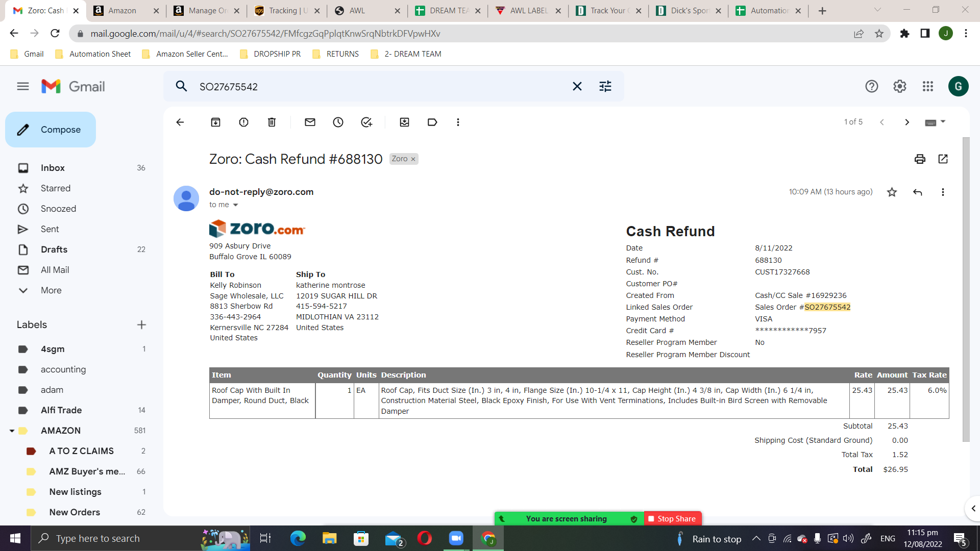This screenshot has width=980, height=551.
Task: Remove the Zoro label chip
Action: (413, 159)
